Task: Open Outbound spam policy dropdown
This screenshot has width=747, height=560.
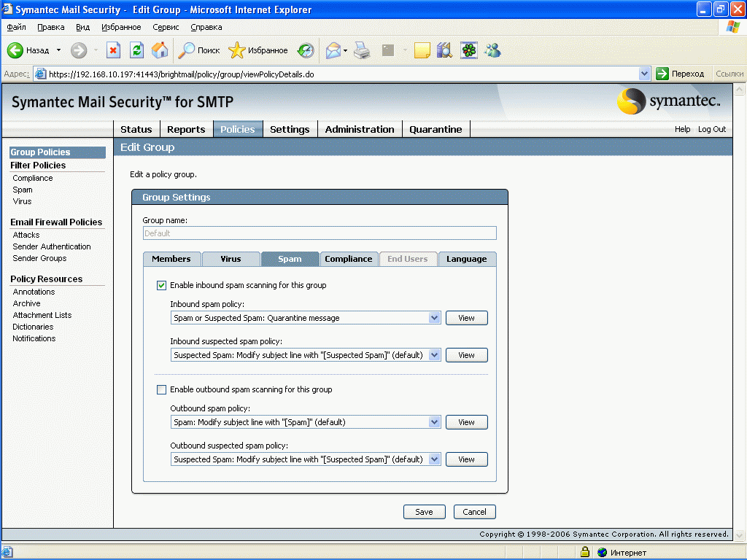Action: (x=306, y=422)
